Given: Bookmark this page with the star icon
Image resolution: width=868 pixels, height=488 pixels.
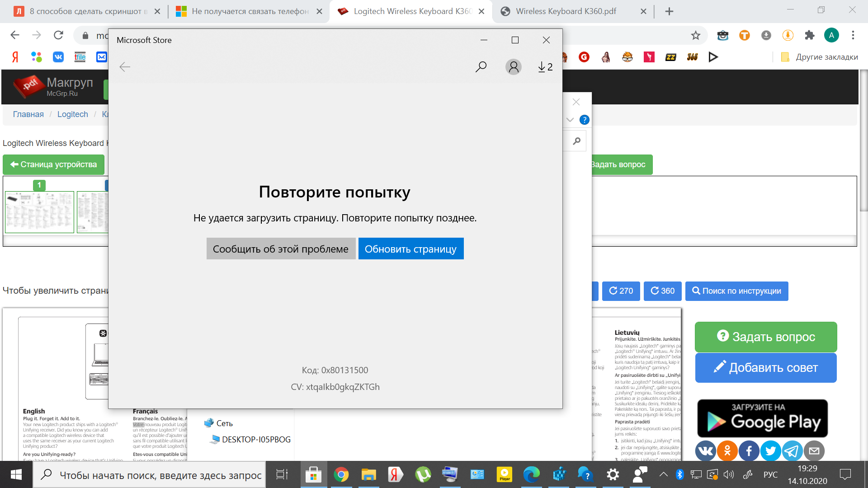Looking at the screenshot, I should click(x=696, y=35).
